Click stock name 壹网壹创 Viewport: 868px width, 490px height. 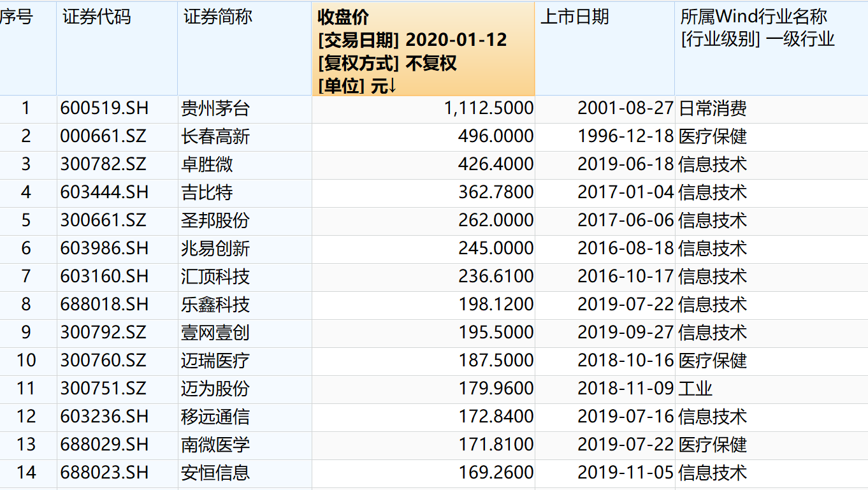click(x=215, y=333)
